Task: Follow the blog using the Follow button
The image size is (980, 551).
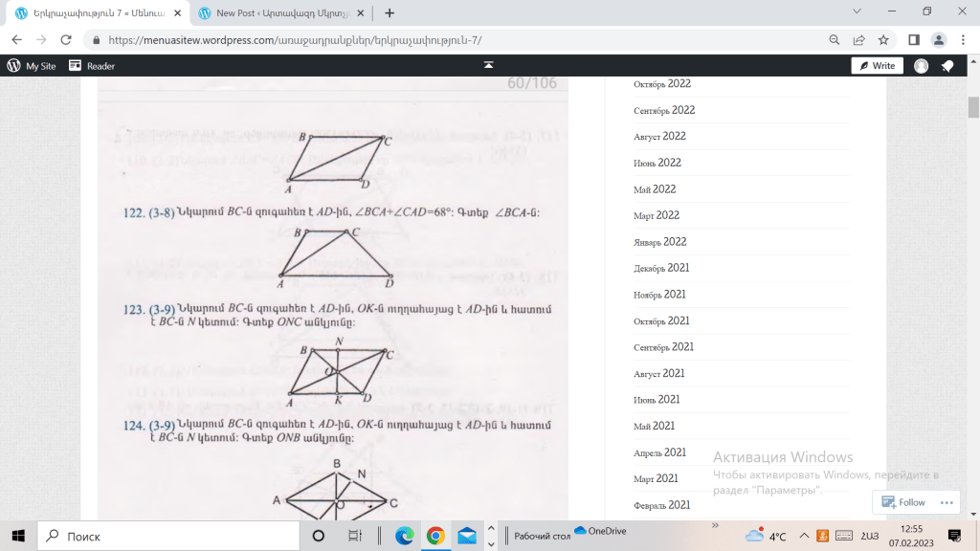Action: point(903,502)
